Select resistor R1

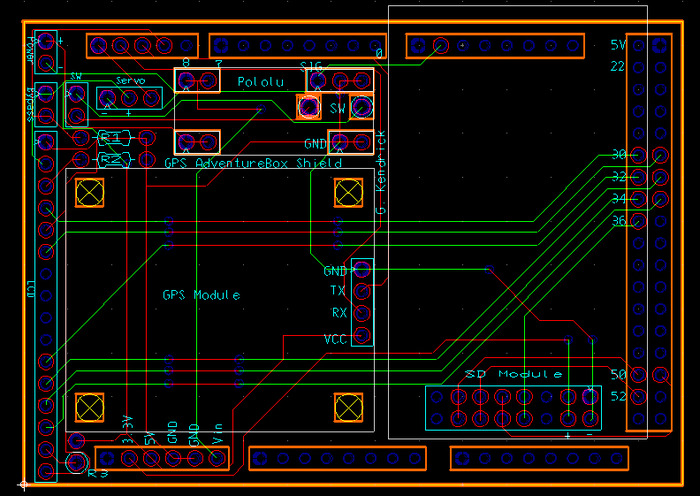pos(113,138)
